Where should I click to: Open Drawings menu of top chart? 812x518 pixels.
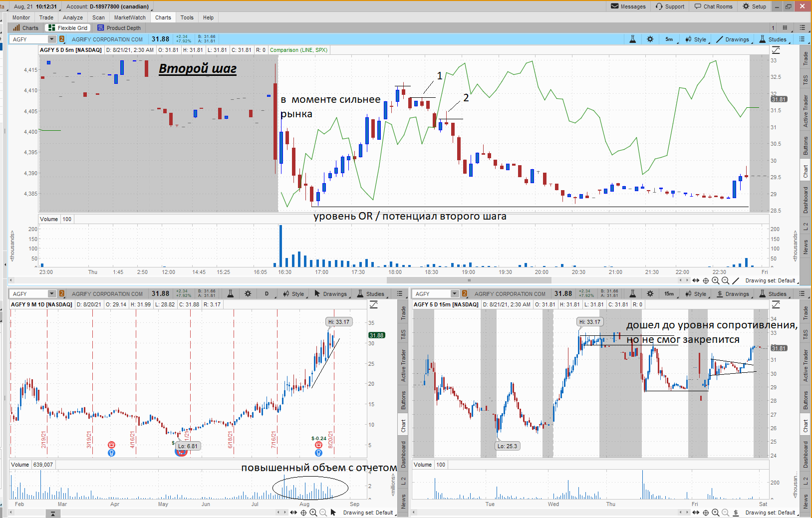point(733,39)
